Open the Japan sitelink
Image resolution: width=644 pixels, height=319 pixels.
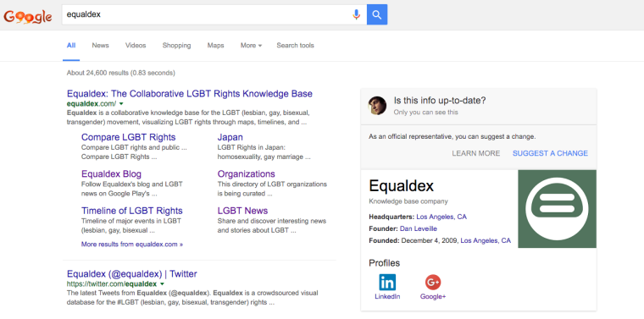click(x=230, y=137)
